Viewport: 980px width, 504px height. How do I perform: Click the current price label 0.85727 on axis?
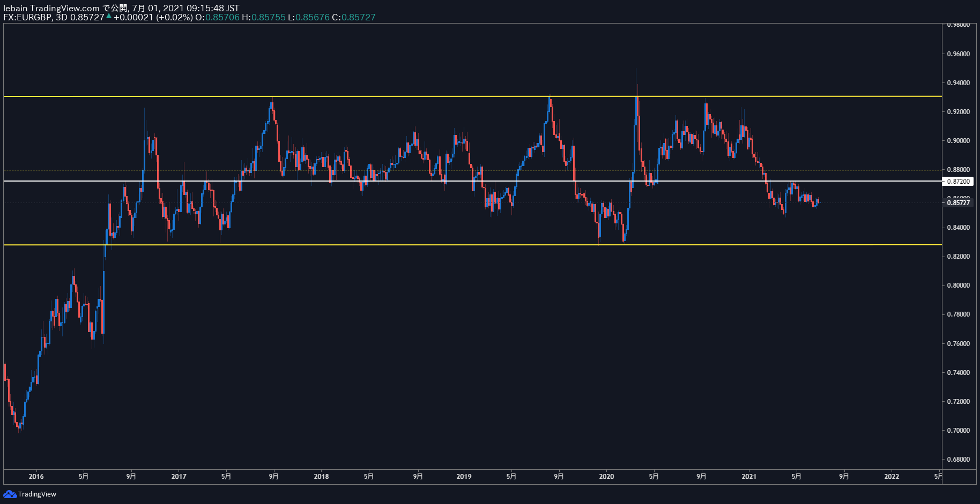pyautogui.click(x=959, y=203)
